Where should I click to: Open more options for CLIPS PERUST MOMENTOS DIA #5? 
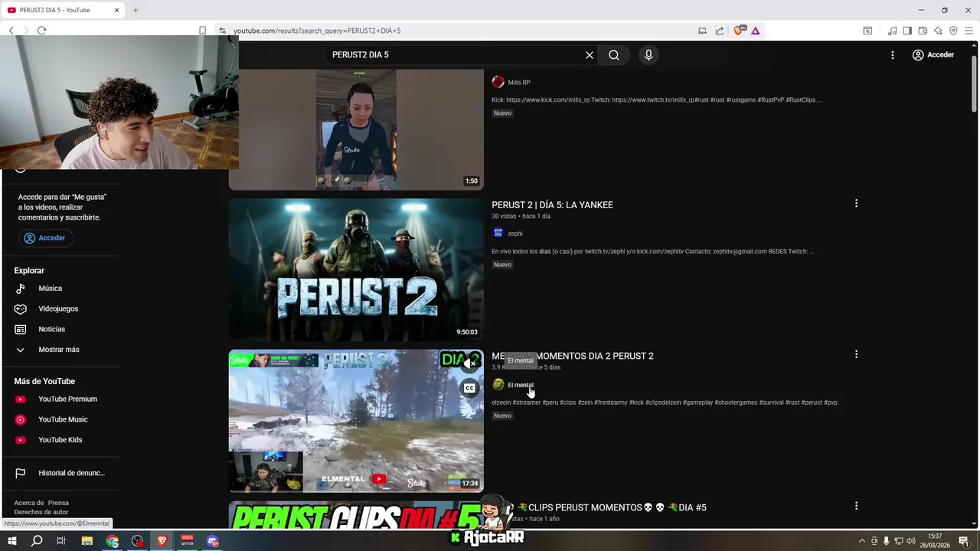tap(856, 506)
